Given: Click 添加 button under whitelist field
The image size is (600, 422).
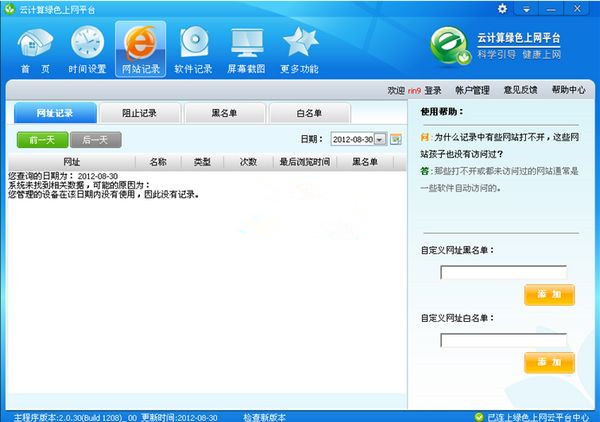Looking at the screenshot, I should point(549,361).
